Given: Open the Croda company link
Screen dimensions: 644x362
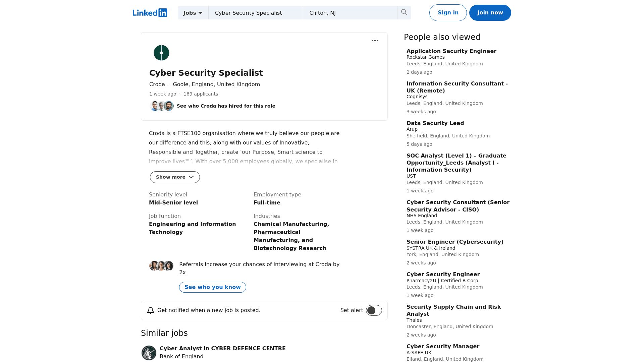Looking at the screenshot, I should (x=157, y=84).
